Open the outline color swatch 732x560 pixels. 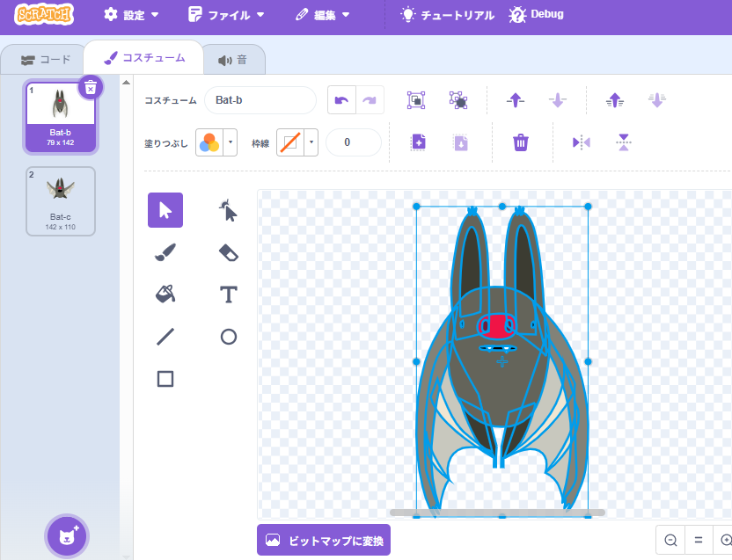[290, 142]
